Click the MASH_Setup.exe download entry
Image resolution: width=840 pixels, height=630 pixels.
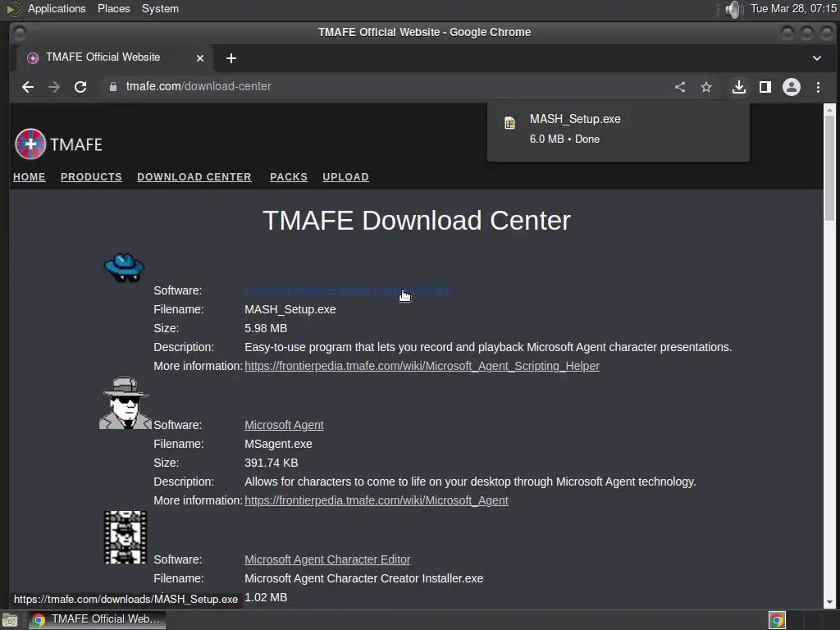[x=619, y=129]
